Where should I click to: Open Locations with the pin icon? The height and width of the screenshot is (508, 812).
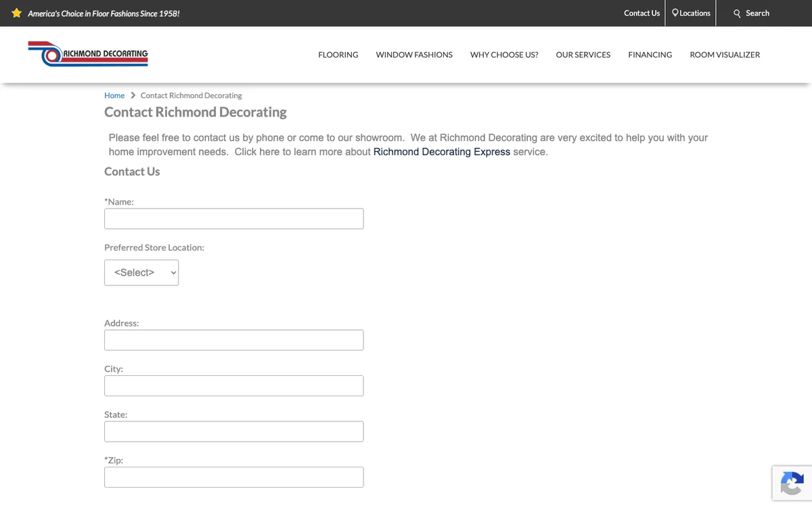(691, 13)
